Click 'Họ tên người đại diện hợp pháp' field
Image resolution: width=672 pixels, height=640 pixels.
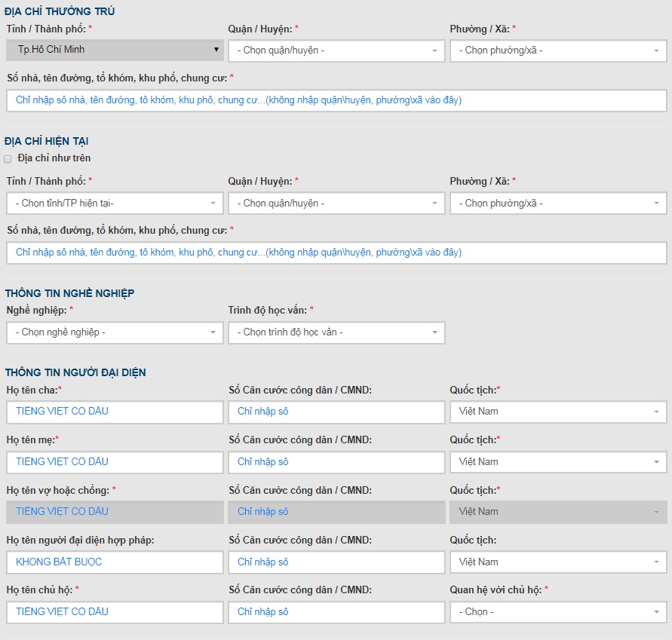[115, 562]
